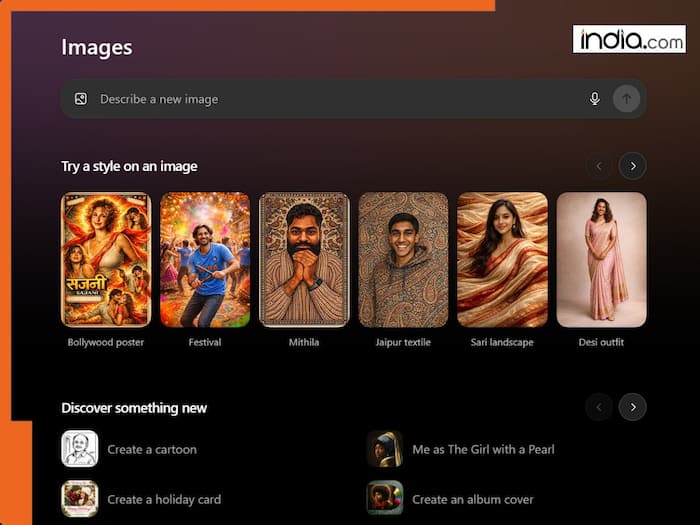Click the Girl with a Pearl icon
The width and height of the screenshot is (700, 525).
coord(384,449)
